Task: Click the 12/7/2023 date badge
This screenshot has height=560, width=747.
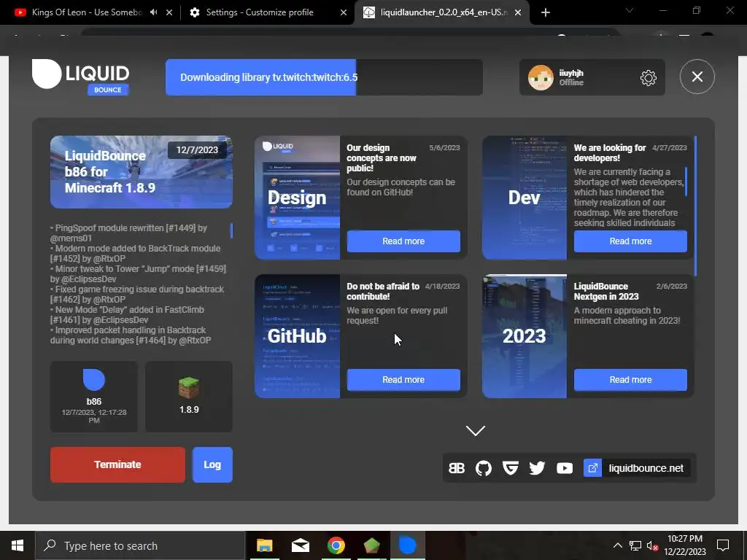Action: click(x=197, y=150)
